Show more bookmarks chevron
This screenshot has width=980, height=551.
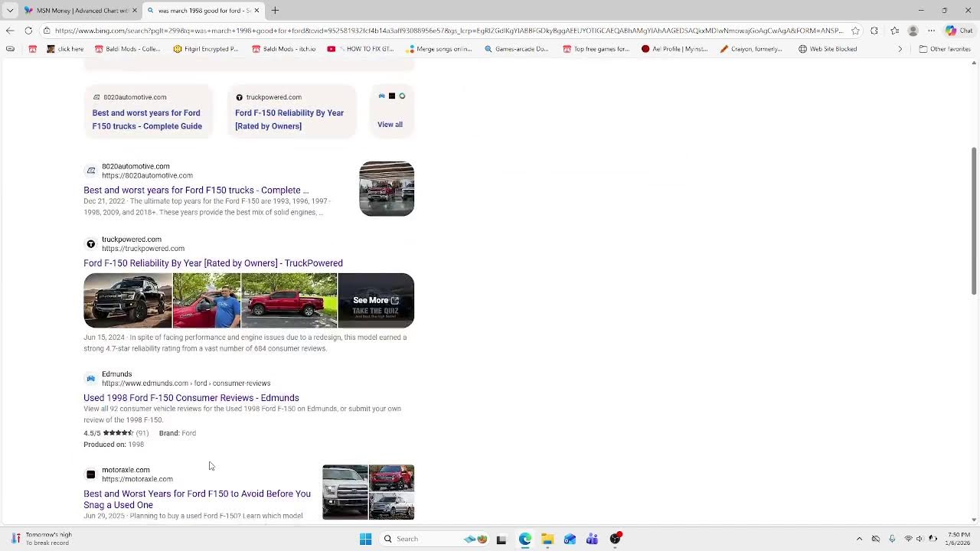coord(900,49)
